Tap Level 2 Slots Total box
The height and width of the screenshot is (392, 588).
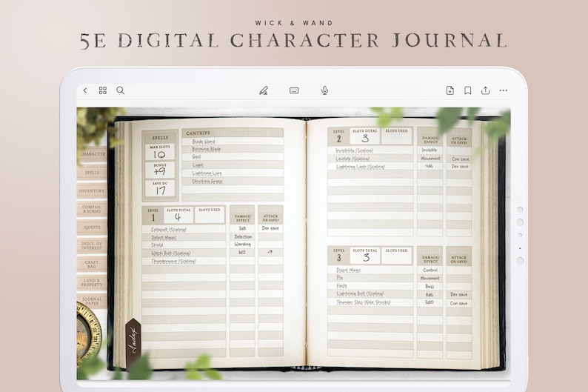point(365,136)
